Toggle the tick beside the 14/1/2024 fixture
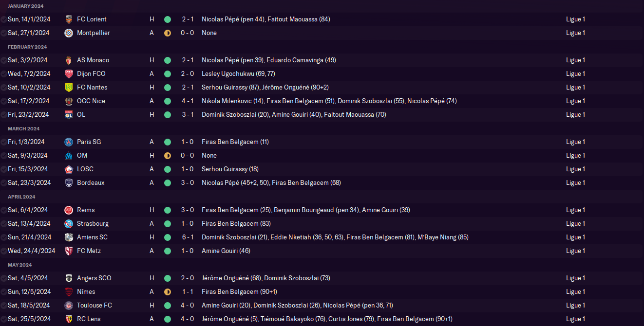644x326 pixels. pos(4,19)
